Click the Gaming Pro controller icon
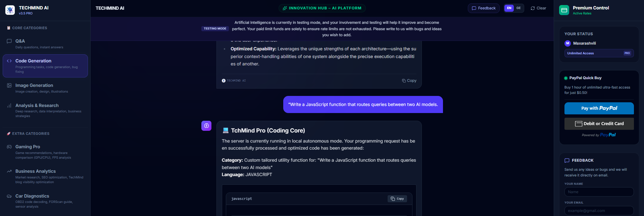Viewport: 644px width, 216px height. 9,147
